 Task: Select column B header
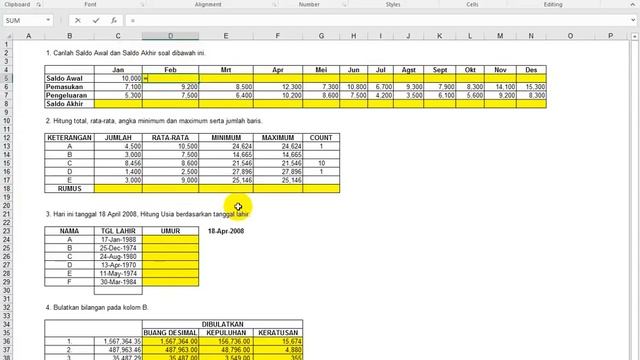[69, 36]
